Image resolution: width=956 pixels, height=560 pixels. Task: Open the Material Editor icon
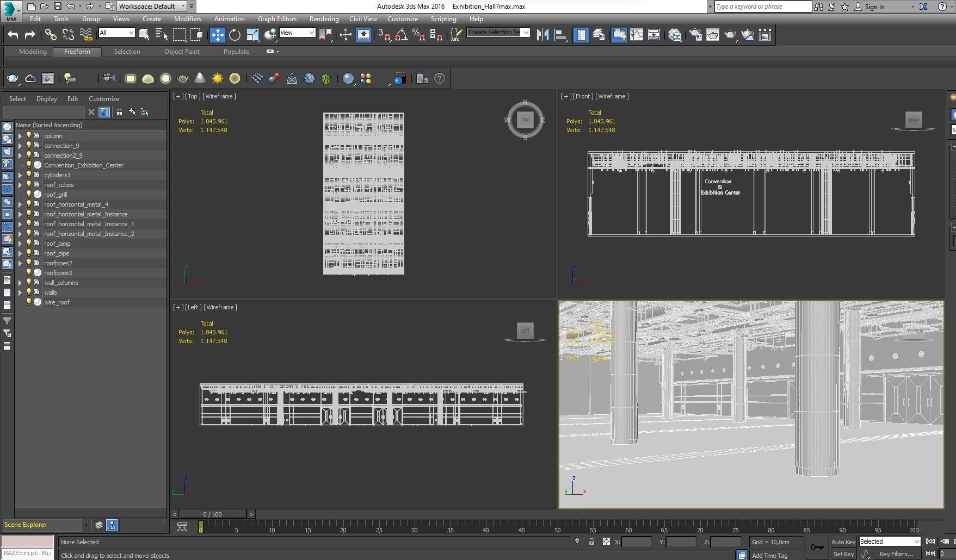pos(675,35)
